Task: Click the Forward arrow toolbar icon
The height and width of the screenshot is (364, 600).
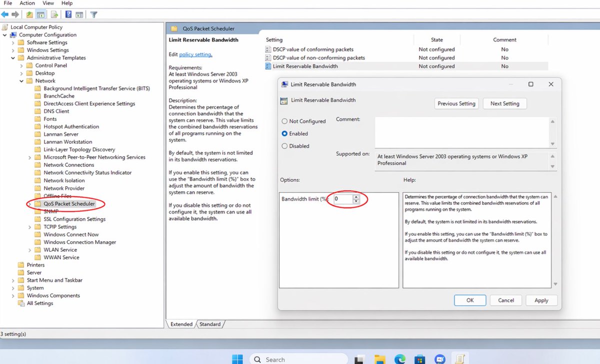Action: [x=15, y=14]
